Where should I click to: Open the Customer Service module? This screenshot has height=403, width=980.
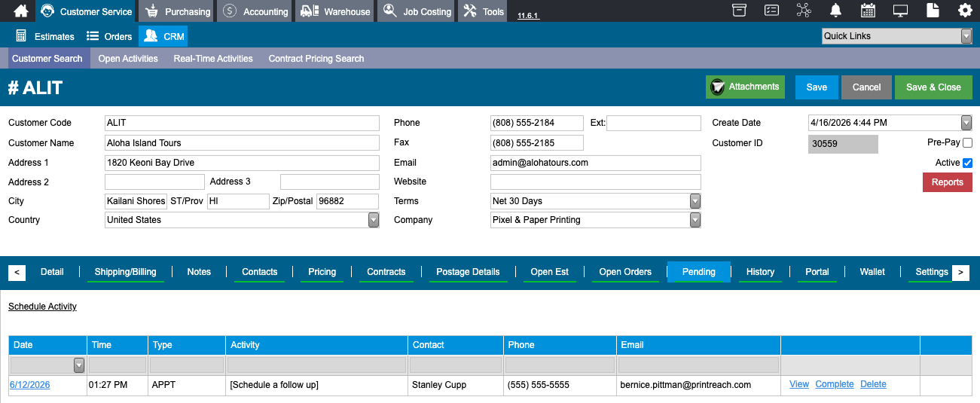click(86, 11)
